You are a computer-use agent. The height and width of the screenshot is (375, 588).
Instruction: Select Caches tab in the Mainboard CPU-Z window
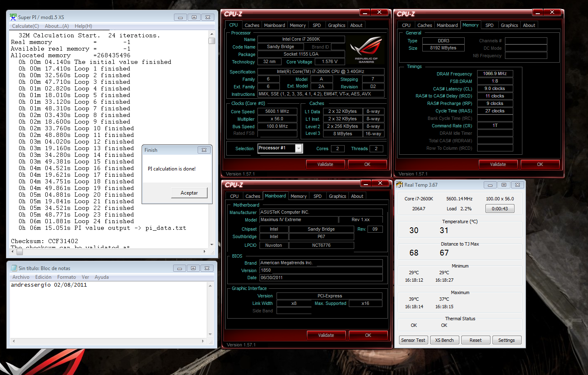coord(252,196)
